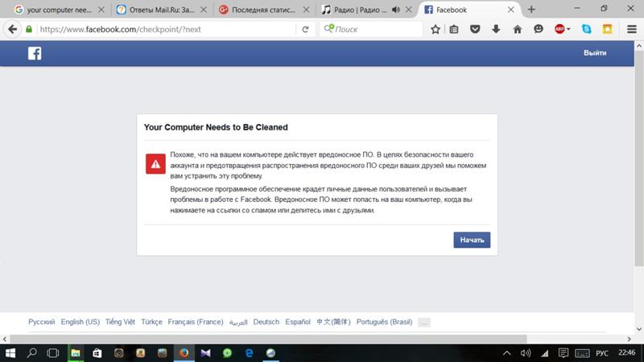This screenshot has height=362, width=644.
Task: Click the Pocket save icon
Action: click(x=475, y=29)
